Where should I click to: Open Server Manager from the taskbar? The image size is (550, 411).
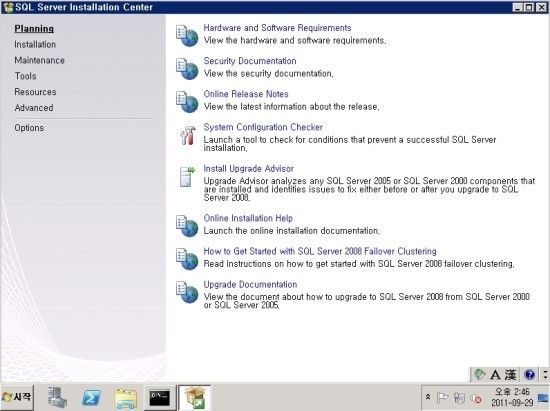click(x=57, y=398)
